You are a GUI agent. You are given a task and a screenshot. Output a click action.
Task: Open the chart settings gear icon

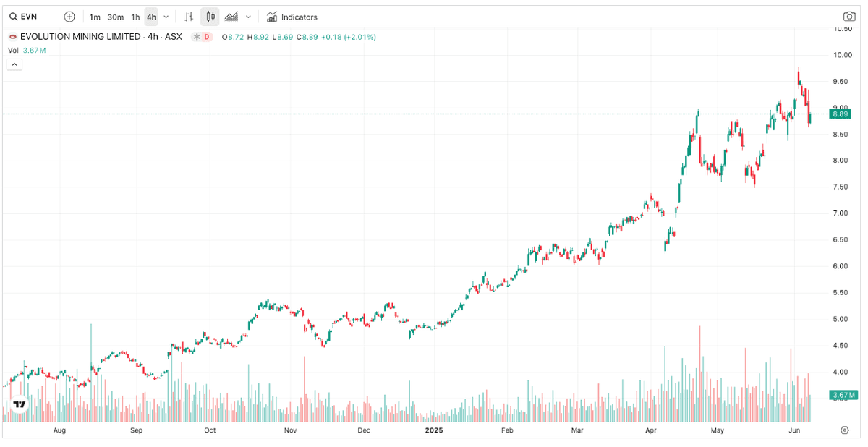[845, 430]
